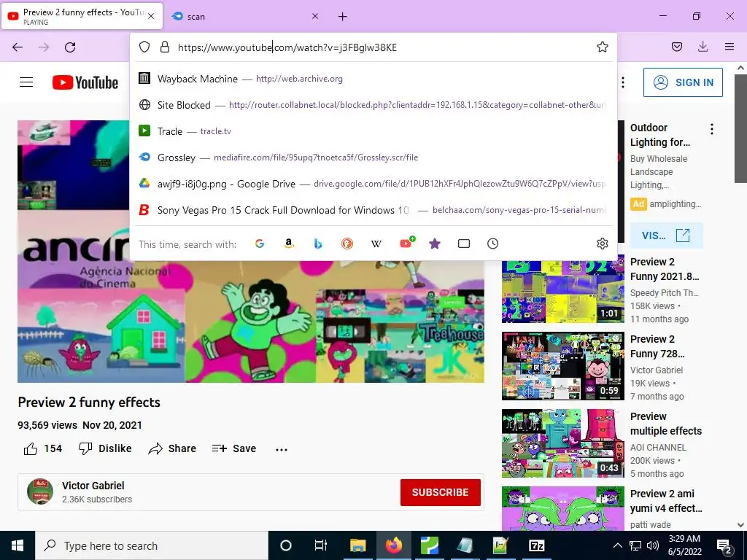Go back with the browser back arrow
Screen dimensions: 747x560
pos(18,47)
